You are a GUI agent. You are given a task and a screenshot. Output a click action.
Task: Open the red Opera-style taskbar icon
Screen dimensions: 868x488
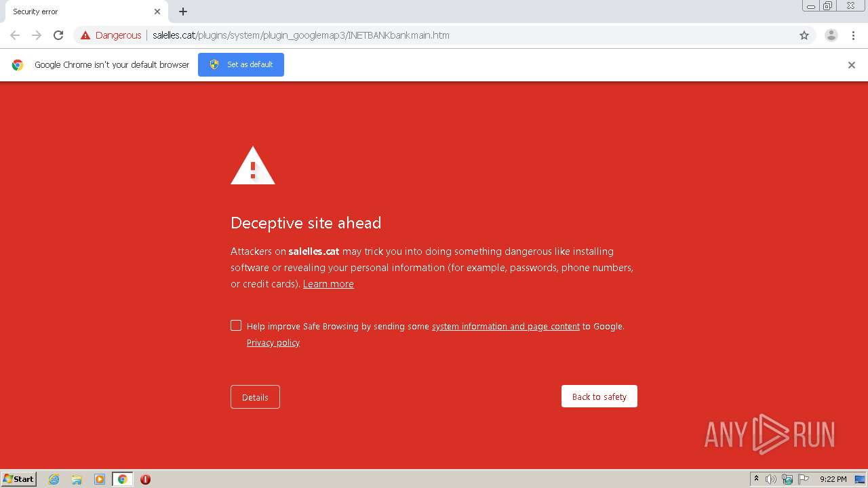pyautogui.click(x=145, y=479)
